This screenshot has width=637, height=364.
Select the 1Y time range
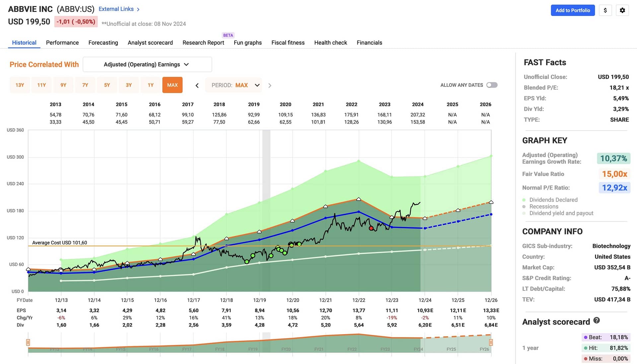[151, 85]
